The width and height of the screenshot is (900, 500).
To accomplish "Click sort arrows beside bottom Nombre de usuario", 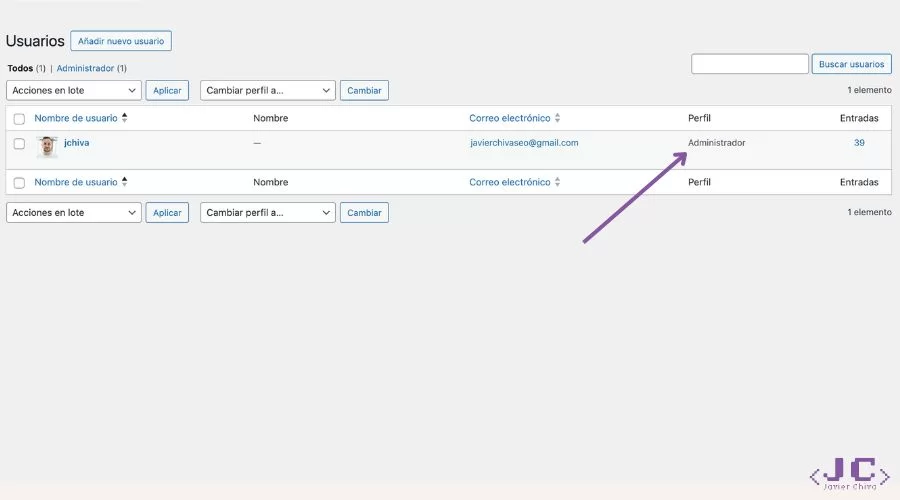I will tap(124, 182).
